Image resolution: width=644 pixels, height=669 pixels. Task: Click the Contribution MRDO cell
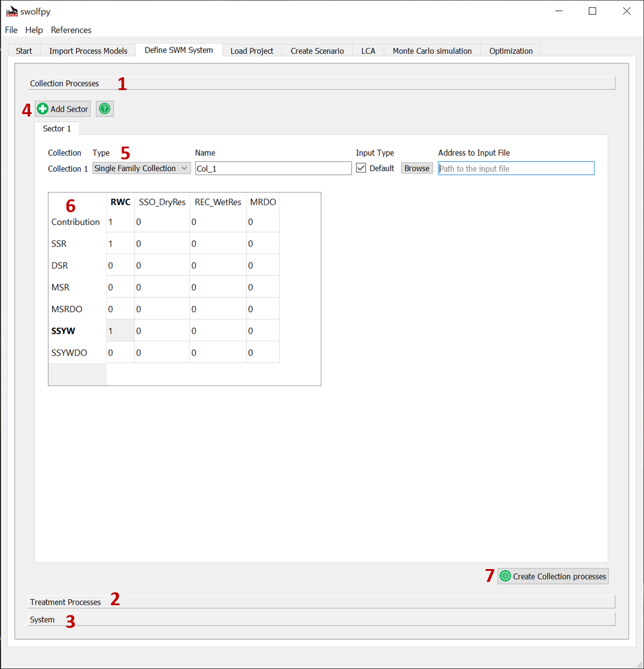point(263,222)
